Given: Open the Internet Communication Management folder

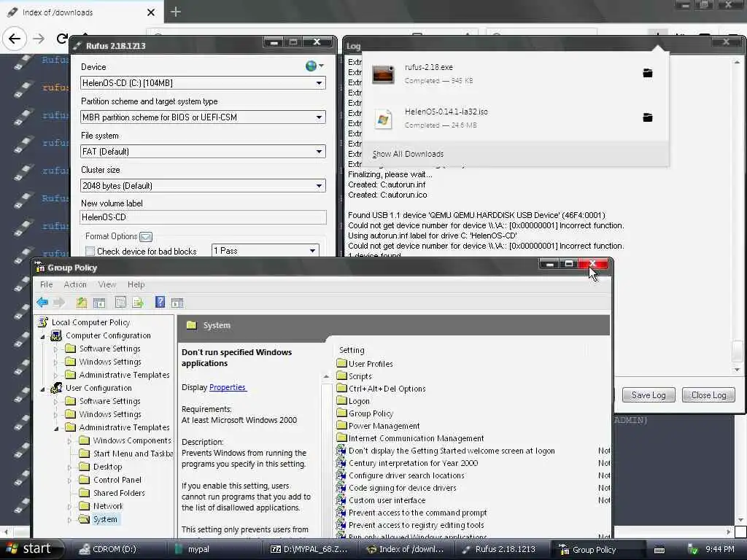Looking at the screenshot, I should click(416, 438).
